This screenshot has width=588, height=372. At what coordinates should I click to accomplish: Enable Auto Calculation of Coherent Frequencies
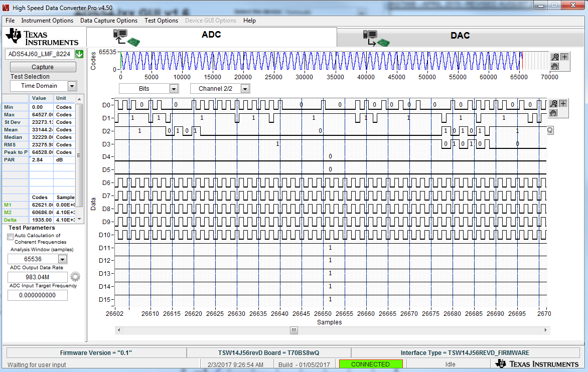pyautogui.click(x=10, y=237)
